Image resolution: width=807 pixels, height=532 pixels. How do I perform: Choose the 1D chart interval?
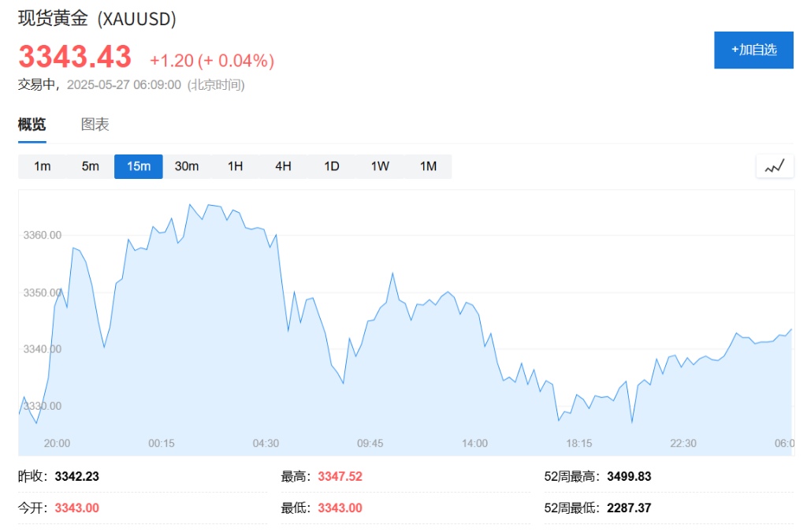coord(332,166)
